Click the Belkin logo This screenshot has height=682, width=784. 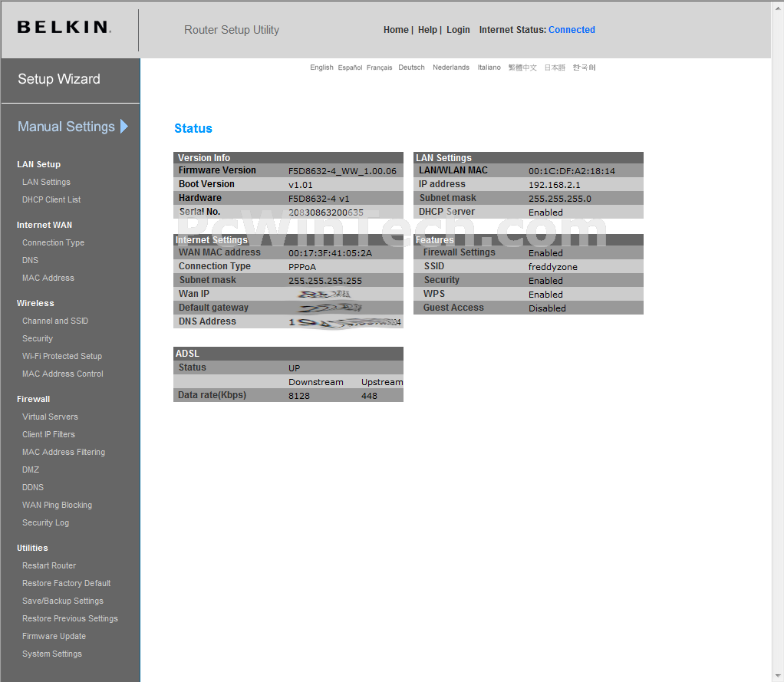coord(64,27)
